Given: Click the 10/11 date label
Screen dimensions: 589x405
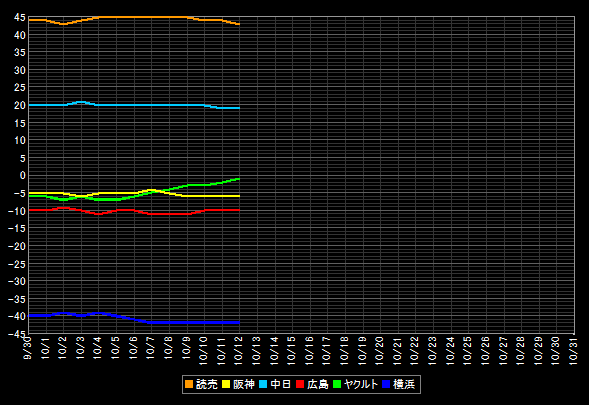Looking at the screenshot, I should pos(220,350).
